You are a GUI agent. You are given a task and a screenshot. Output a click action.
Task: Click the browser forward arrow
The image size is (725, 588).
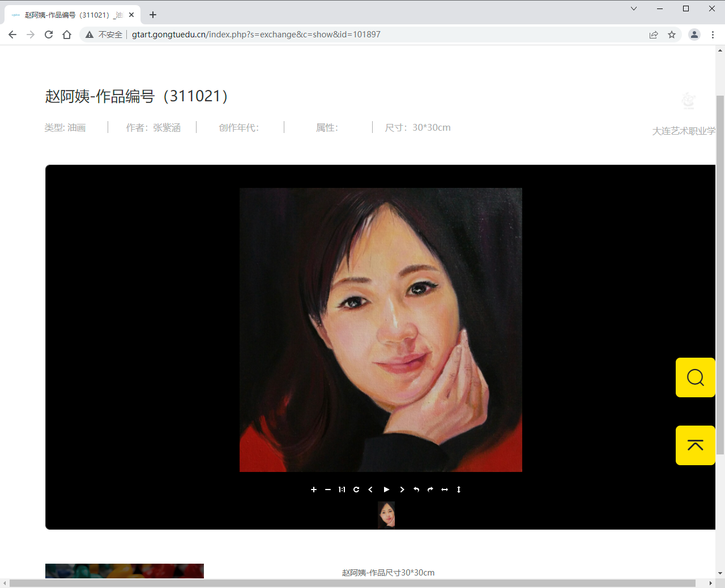click(31, 35)
